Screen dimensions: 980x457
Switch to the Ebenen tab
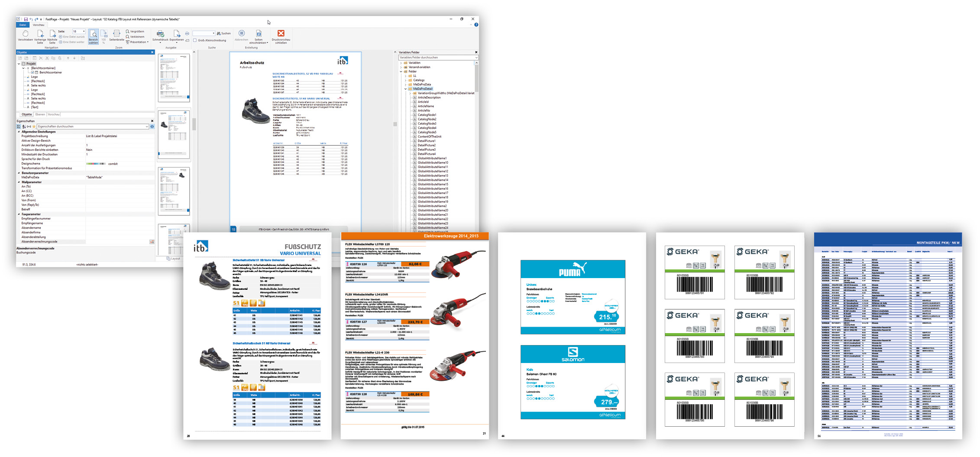click(x=40, y=114)
